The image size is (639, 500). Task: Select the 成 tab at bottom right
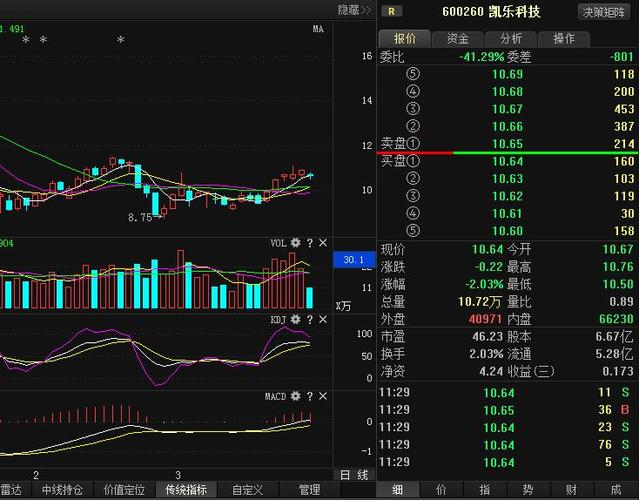coord(615,489)
